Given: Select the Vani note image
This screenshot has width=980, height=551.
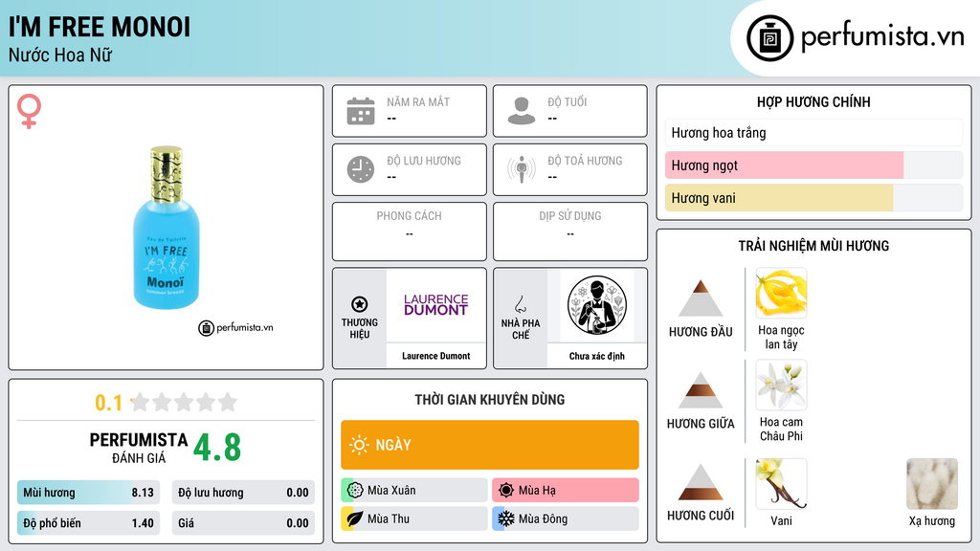Looking at the screenshot, I should [781, 483].
